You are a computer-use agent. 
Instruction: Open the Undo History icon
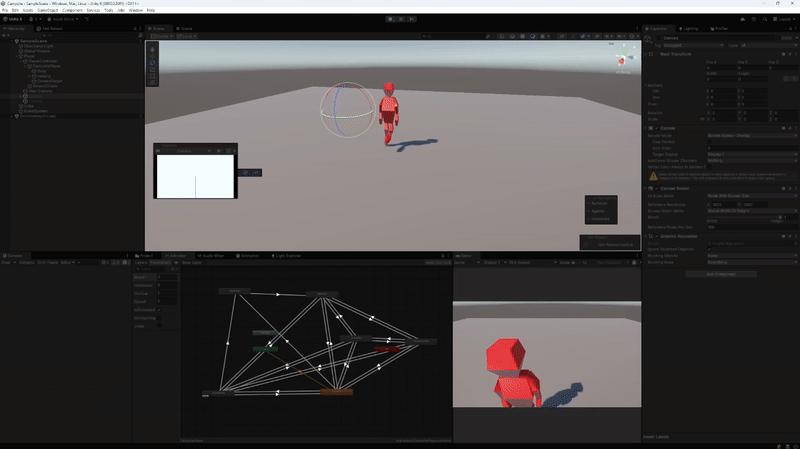[x=754, y=19]
